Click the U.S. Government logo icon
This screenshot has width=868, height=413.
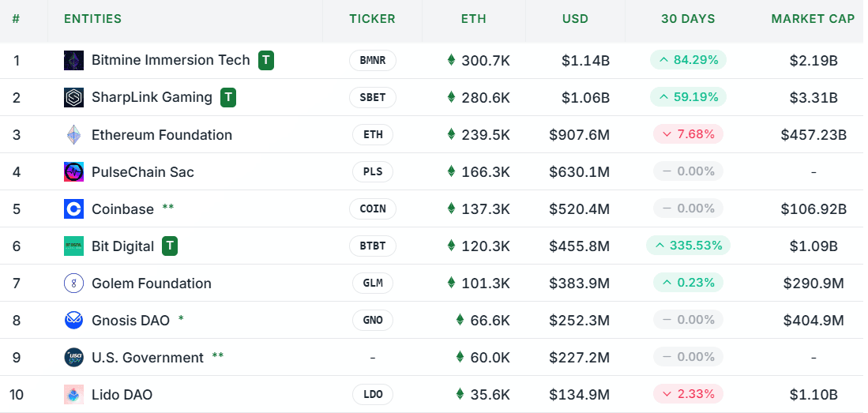click(73, 358)
